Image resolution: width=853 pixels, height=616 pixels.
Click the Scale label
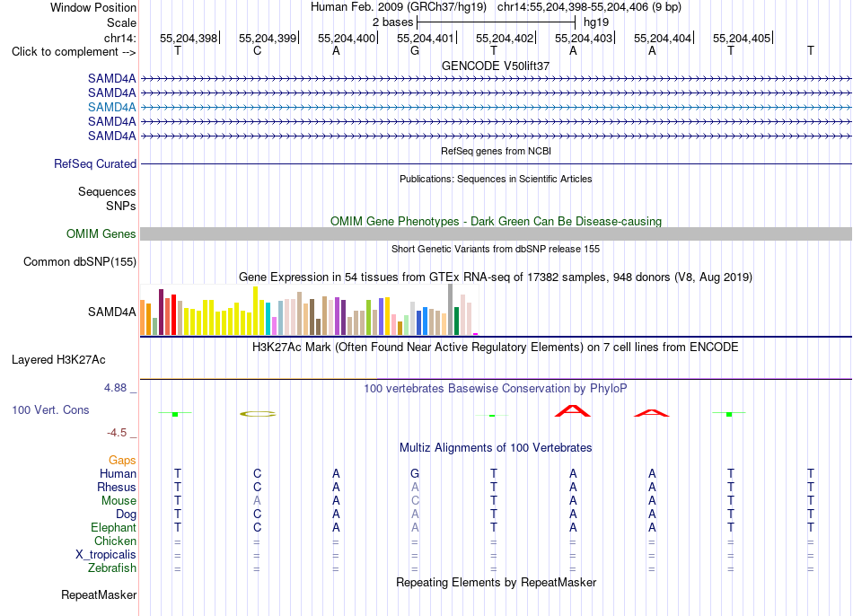pyautogui.click(x=121, y=22)
